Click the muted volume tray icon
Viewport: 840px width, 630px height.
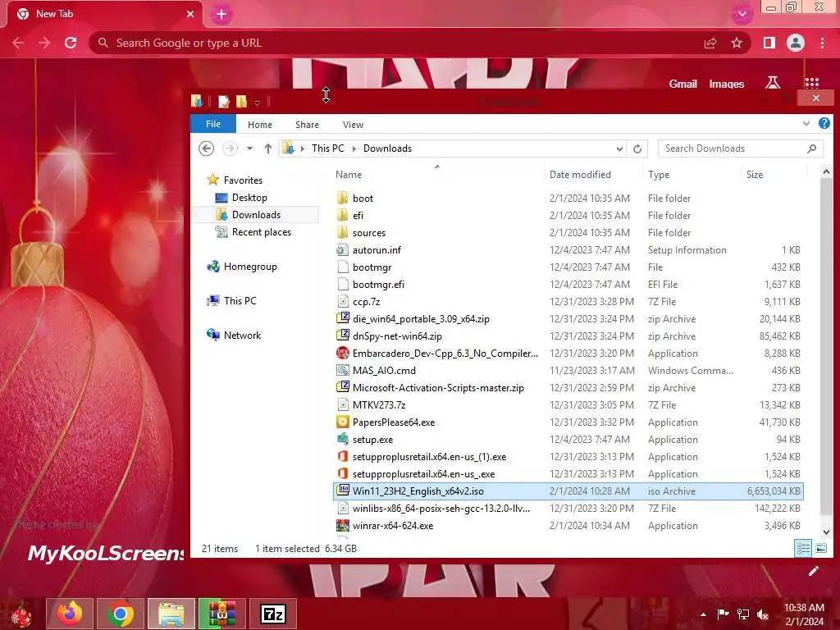click(763, 614)
